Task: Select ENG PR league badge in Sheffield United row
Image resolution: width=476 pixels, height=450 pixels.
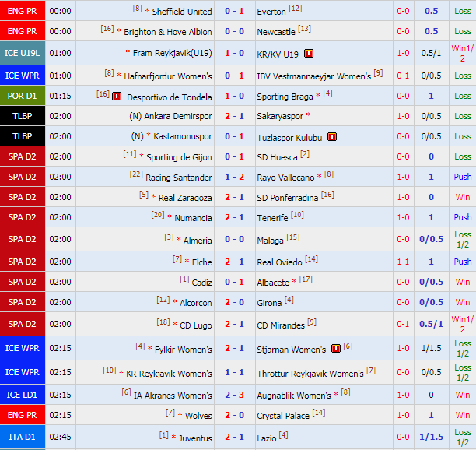Action: (23, 11)
